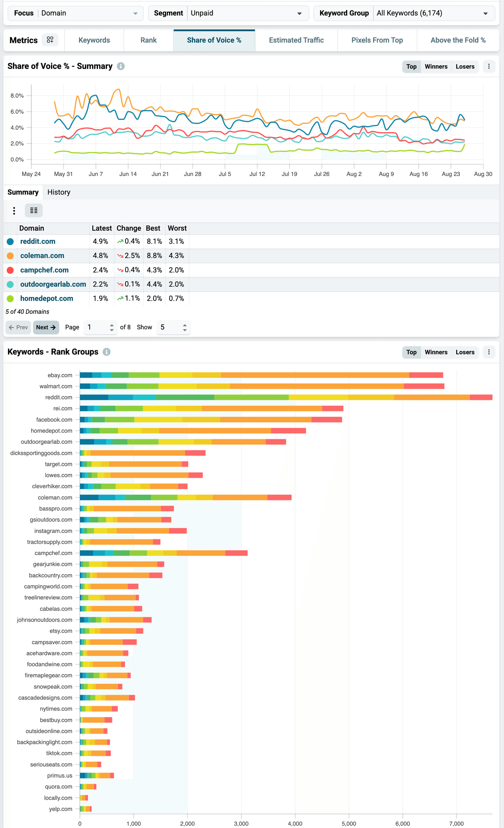Image resolution: width=504 pixels, height=828 pixels.
Task: Open the Pixels From Top tab
Action: [377, 40]
